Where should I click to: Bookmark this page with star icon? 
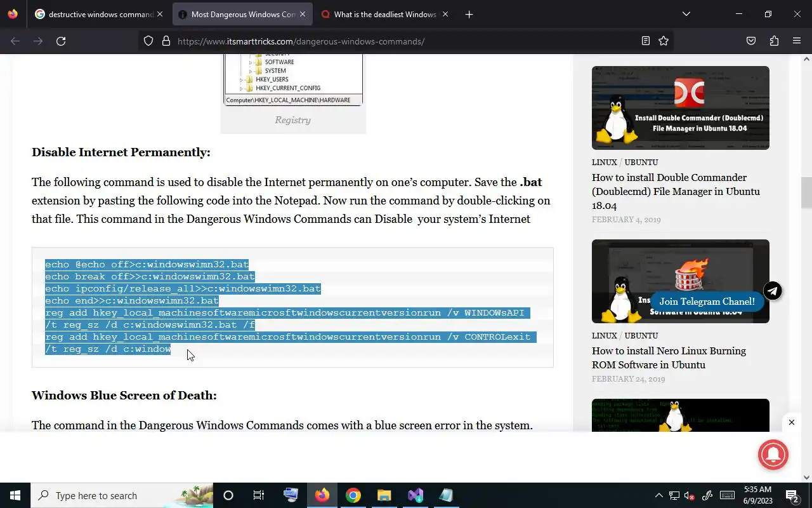tap(664, 41)
